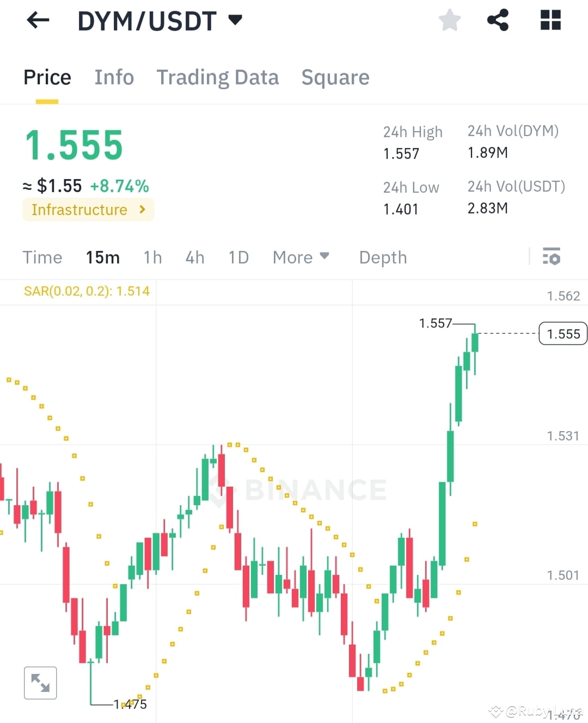Click the 1.555 last price tag

pyautogui.click(x=563, y=333)
